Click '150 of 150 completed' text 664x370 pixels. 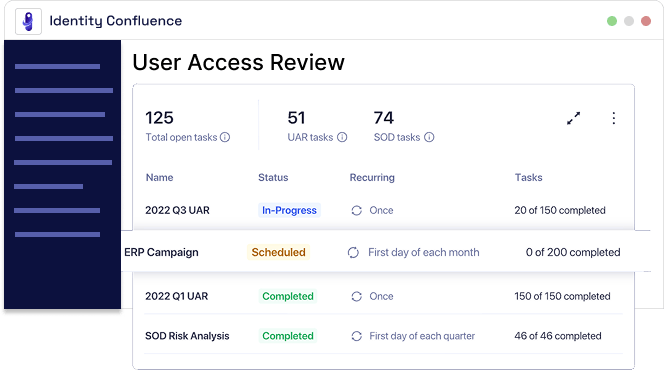[x=562, y=296]
